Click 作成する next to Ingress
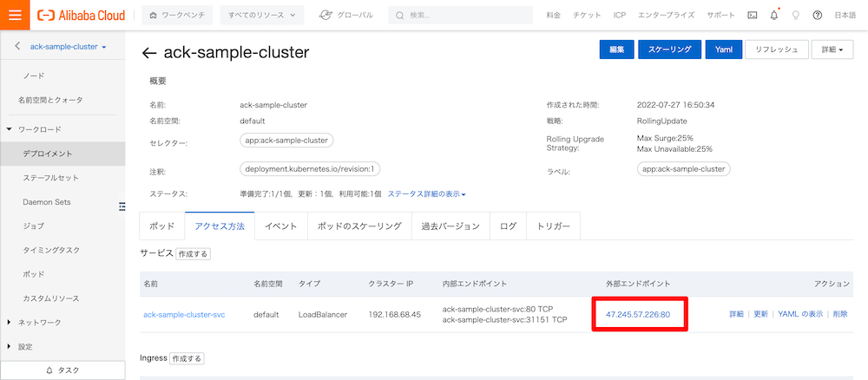This screenshot has height=380, width=868. (187, 358)
